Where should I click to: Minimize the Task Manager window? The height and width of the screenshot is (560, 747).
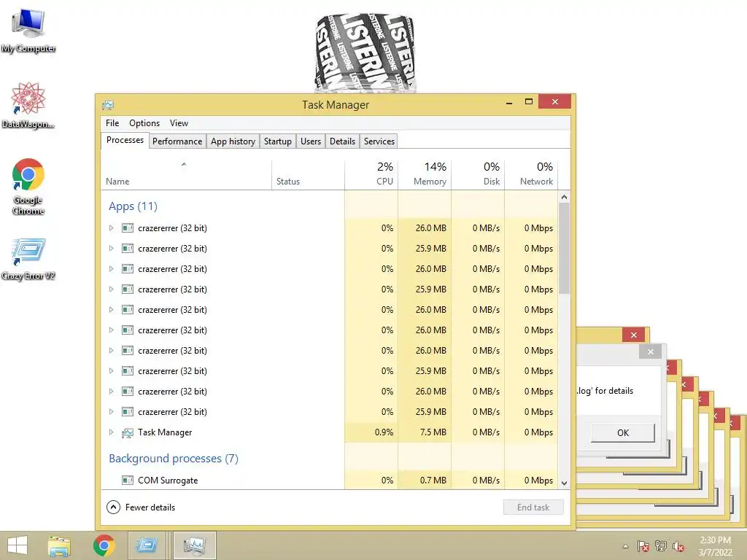[x=509, y=102]
